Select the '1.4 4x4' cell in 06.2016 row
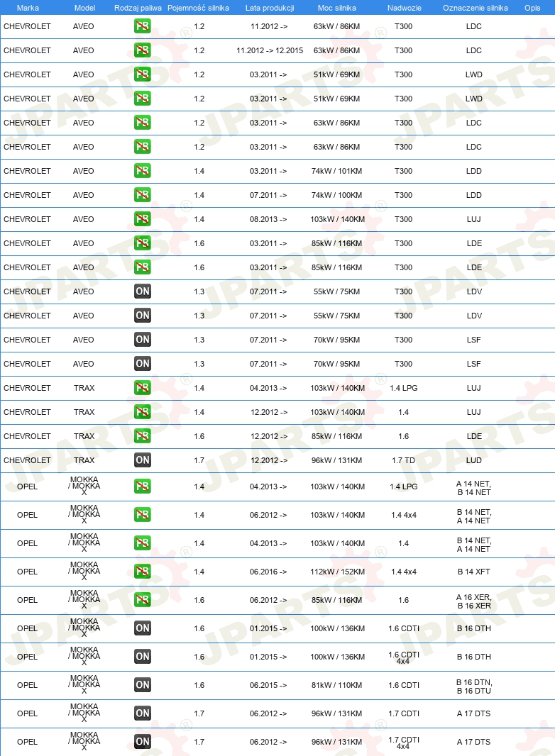This screenshot has width=555, height=756. click(x=403, y=572)
